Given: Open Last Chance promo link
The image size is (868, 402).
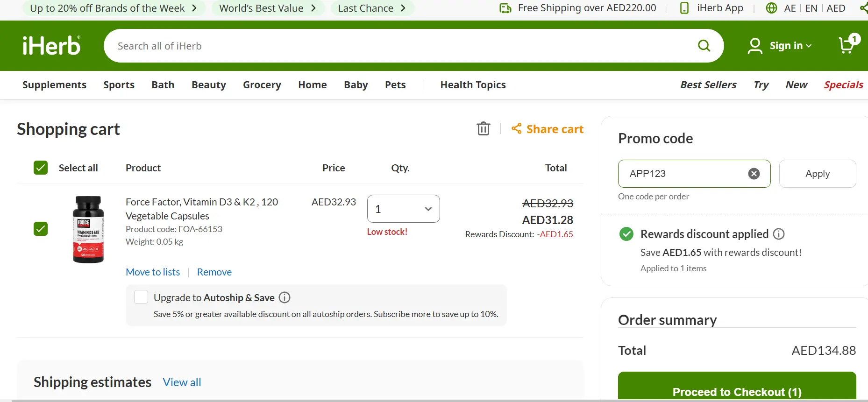Looking at the screenshot, I should coord(372,8).
